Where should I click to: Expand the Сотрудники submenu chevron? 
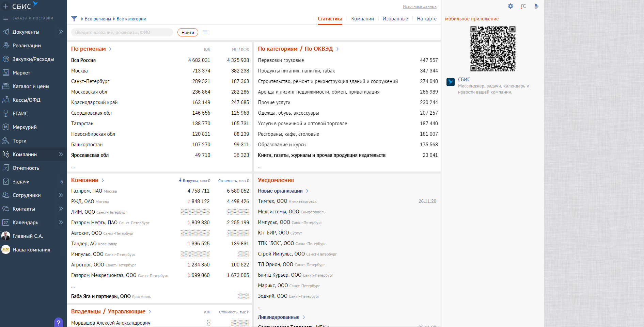click(61, 195)
